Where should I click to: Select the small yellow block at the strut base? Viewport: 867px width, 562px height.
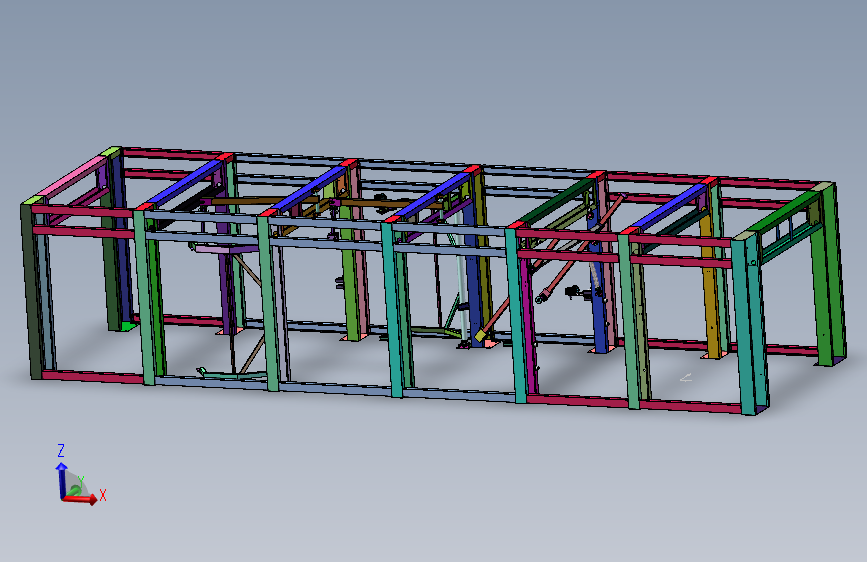coord(480,336)
